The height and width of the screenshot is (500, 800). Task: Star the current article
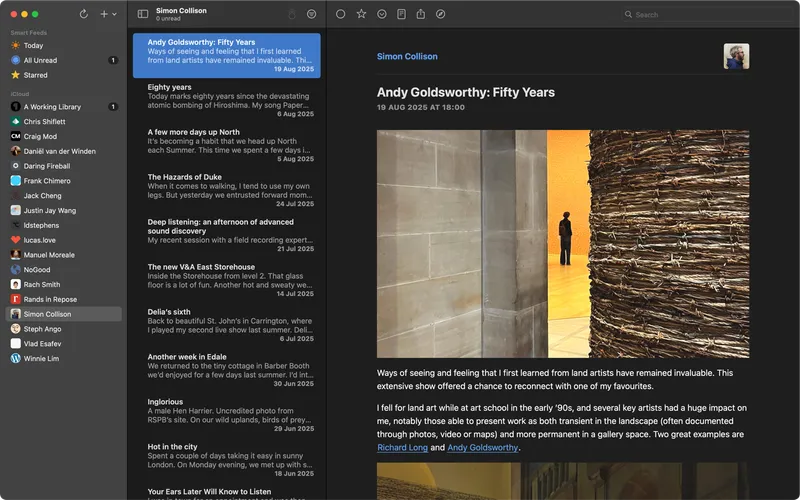coord(361,14)
